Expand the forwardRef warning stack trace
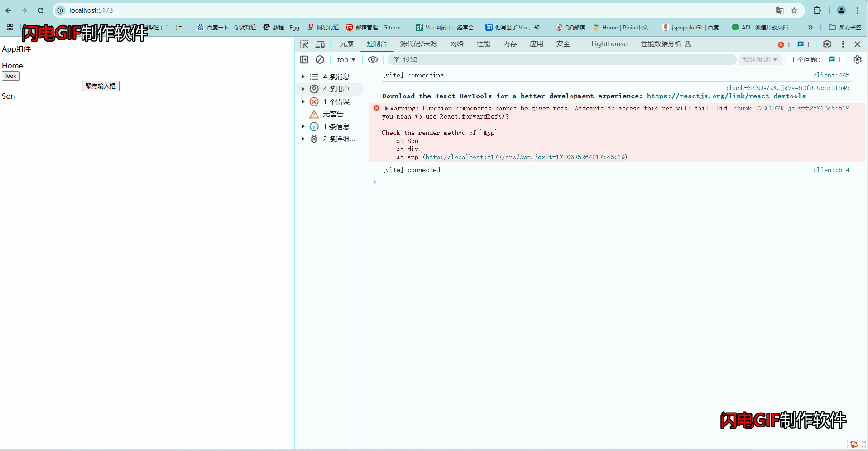The width and height of the screenshot is (868, 451). 386,108
